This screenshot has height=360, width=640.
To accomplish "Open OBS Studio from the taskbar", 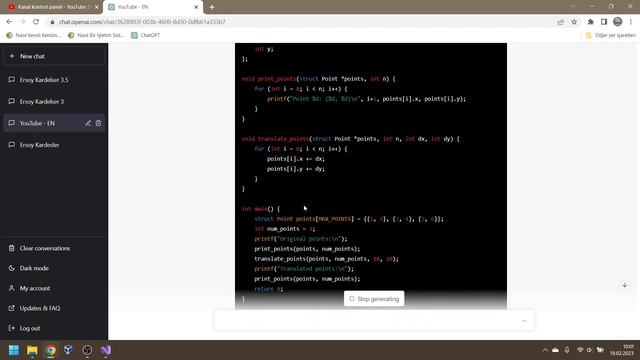I will (x=87, y=350).
